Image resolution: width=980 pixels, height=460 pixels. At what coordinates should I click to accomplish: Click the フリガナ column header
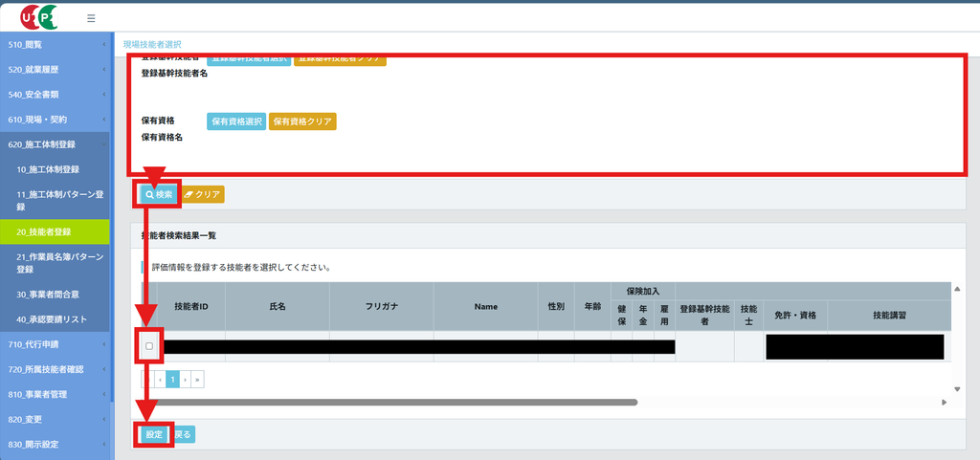[x=382, y=306]
